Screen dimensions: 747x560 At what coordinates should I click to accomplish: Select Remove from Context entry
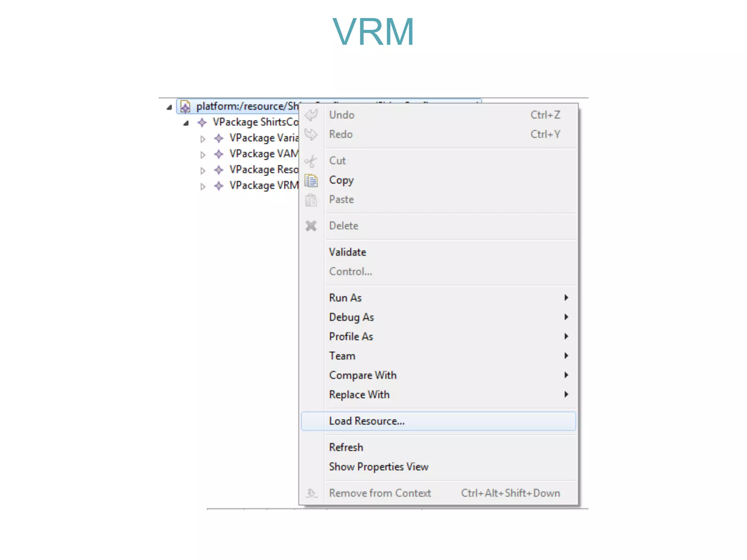click(438, 493)
